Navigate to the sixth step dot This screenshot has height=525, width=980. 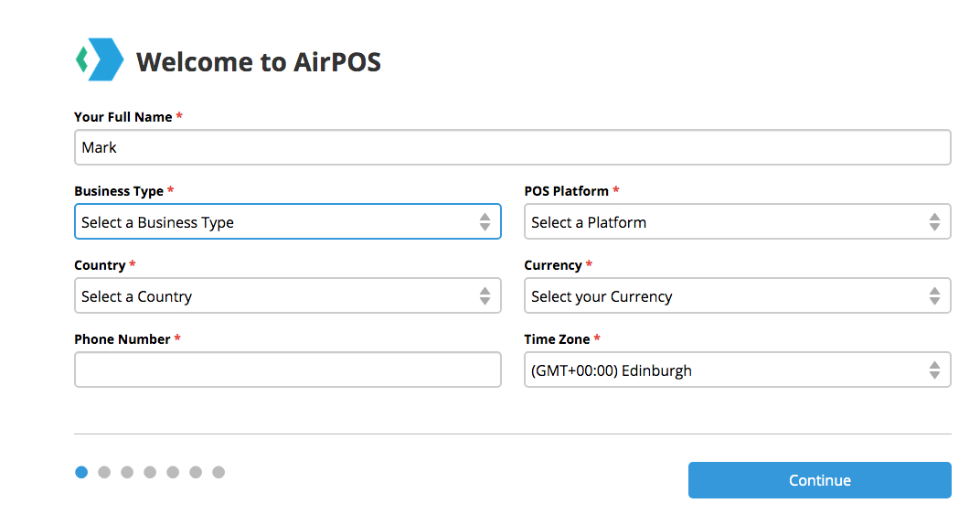pyautogui.click(x=196, y=472)
